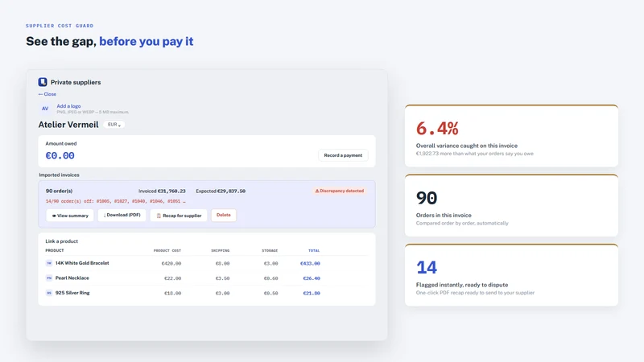
Task: Click the SHIPPING column header
Action: pyautogui.click(x=220, y=250)
